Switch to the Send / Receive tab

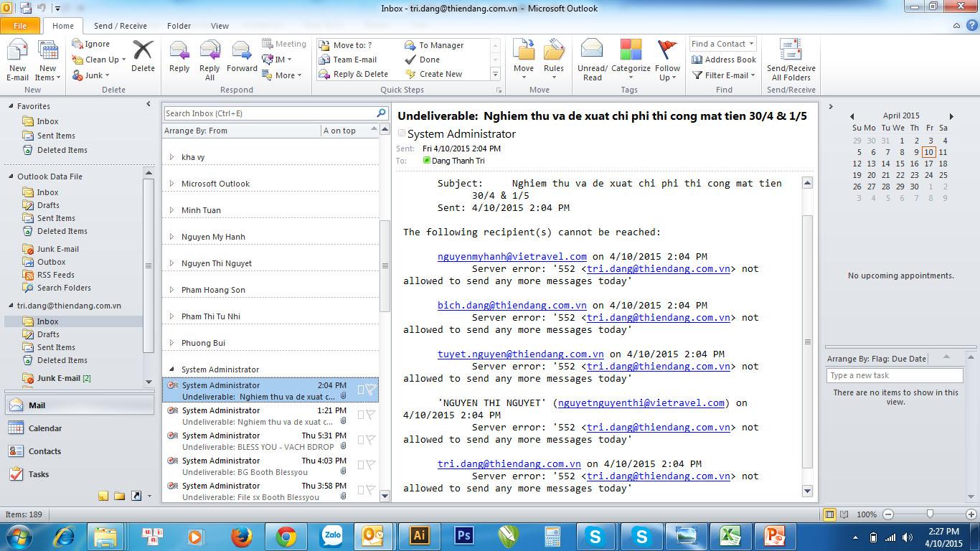point(120,26)
